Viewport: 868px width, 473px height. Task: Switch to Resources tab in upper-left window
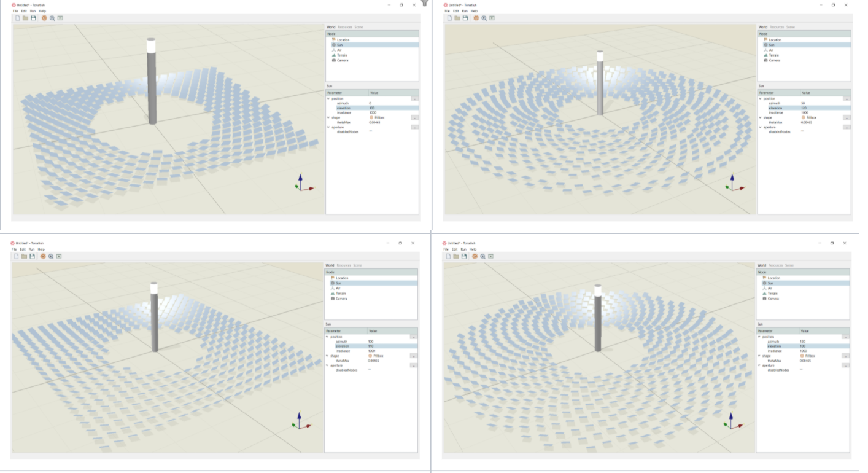pos(344,27)
